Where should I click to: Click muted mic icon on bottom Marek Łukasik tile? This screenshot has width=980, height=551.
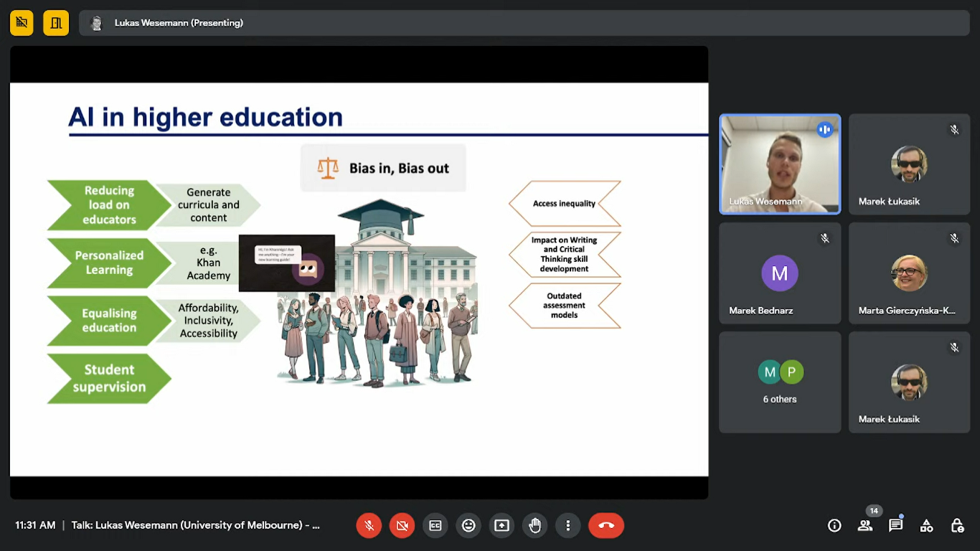point(954,347)
